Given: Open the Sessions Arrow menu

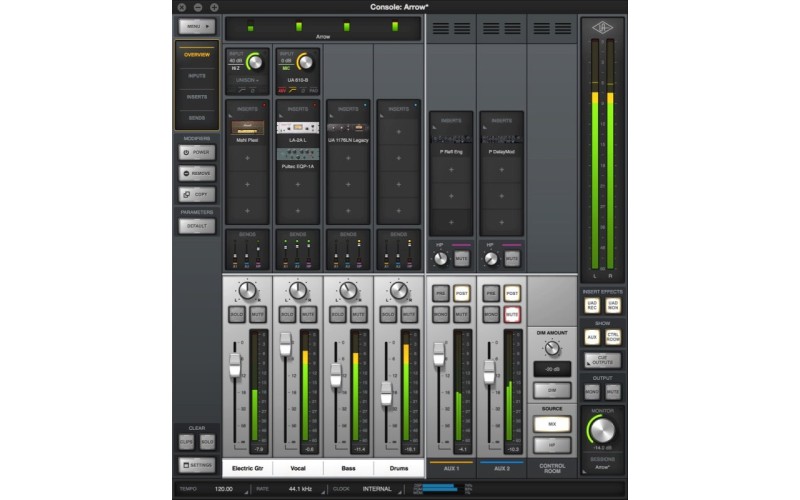Looking at the screenshot, I should [x=603, y=467].
